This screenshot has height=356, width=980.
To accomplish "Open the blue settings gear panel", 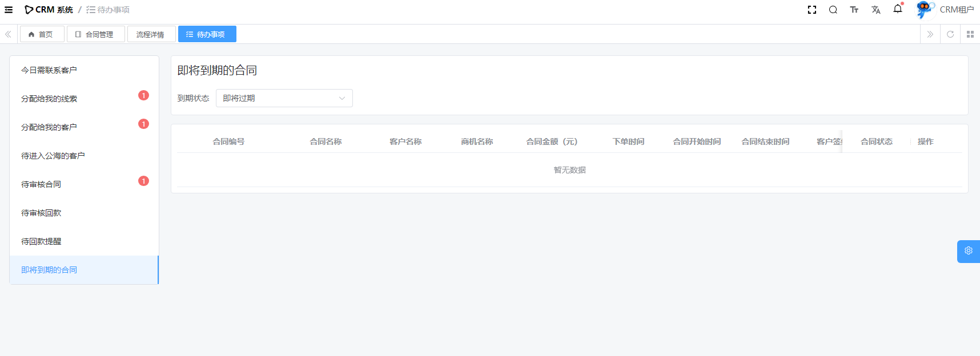I will click(x=968, y=251).
